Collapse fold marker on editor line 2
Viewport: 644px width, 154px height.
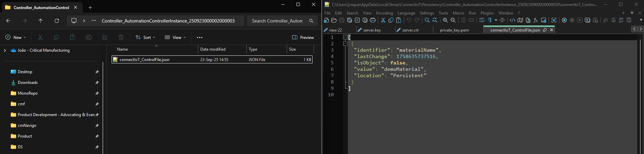(x=345, y=44)
